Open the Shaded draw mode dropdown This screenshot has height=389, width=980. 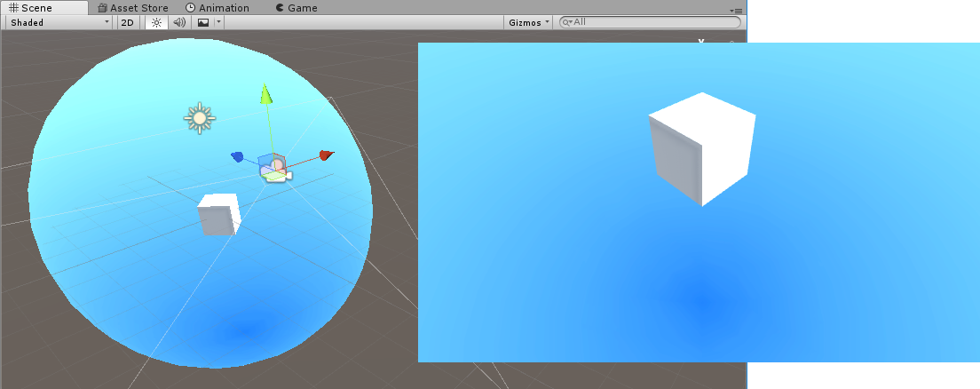[x=59, y=22]
